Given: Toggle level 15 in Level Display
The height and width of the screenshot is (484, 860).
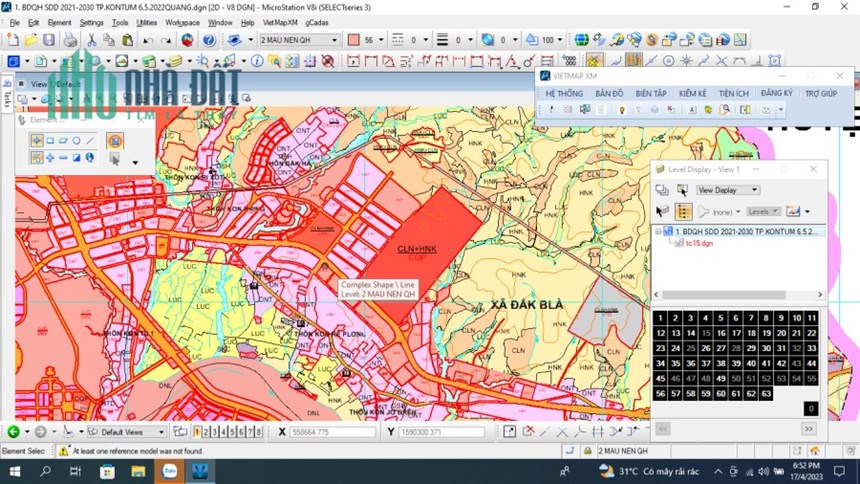Looking at the screenshot, I should tap(706, 333).
